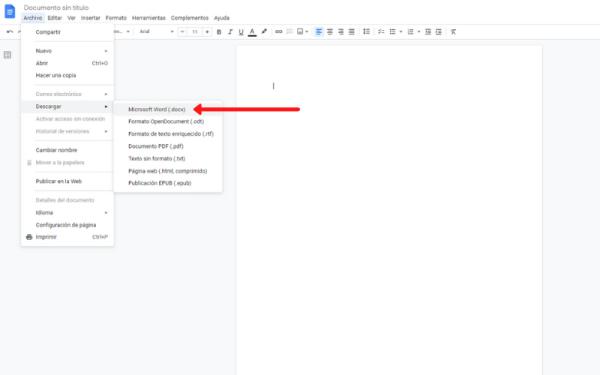Open the bulleted list dropdown arrow
Screen dimensions: 600x375
[401, 32]
